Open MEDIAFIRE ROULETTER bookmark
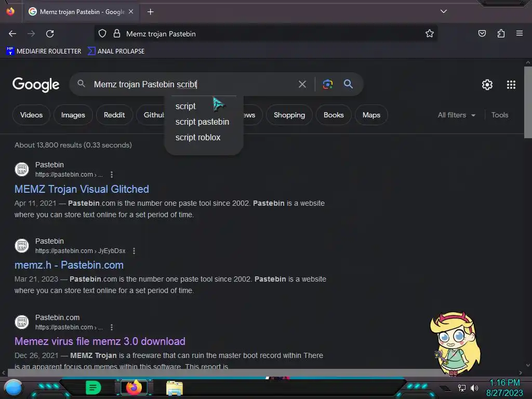532x399 pixels. click(44, 51)
